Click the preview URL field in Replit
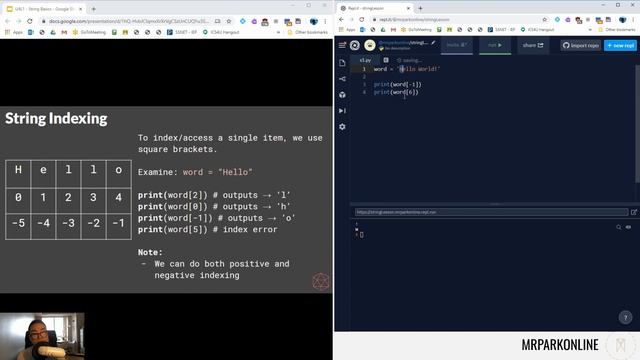This screenshot has height=360, width=640. click(x=491, y=212)
